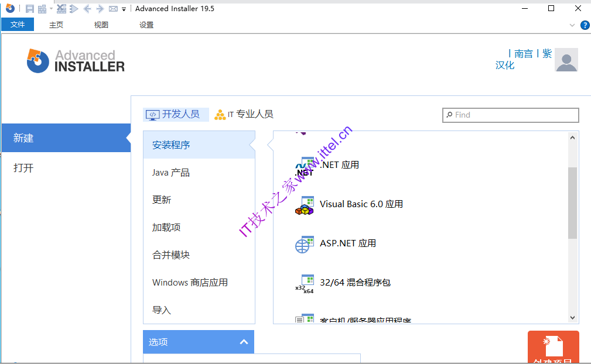The width and height of the screenshot is (591, 364).
Task: Click the ASP.NET 应用 globe icon
Action: tap(305, 245)
